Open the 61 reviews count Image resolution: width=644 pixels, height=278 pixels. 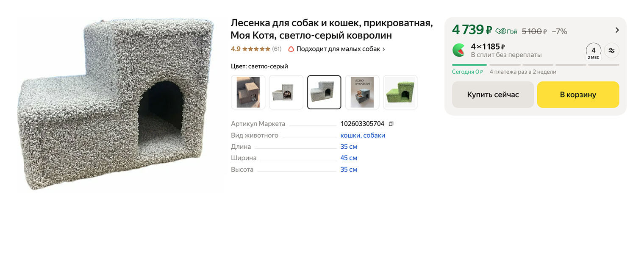coord(277,49)
